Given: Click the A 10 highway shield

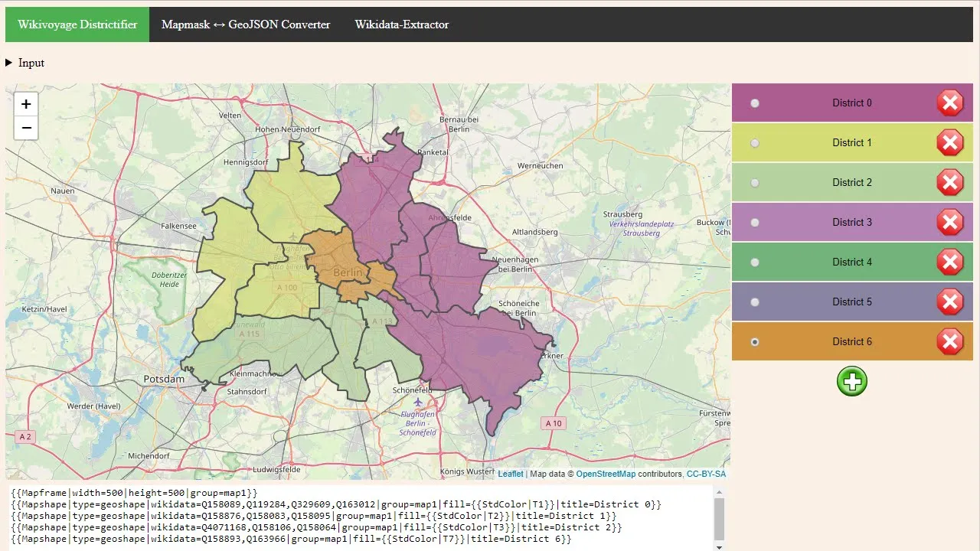Looking at the screenshot, I should pos(554,423).
